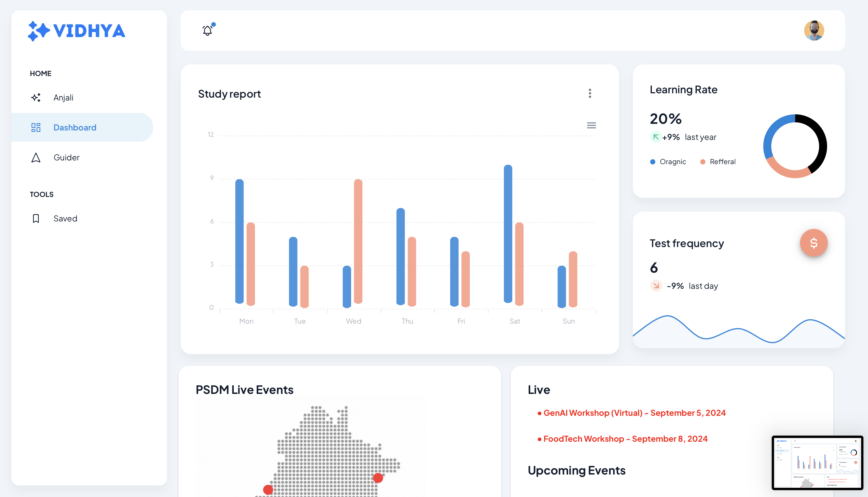Open the Saved menu item
The width and height of the screenshot is (868, 497).
[66, 219]
